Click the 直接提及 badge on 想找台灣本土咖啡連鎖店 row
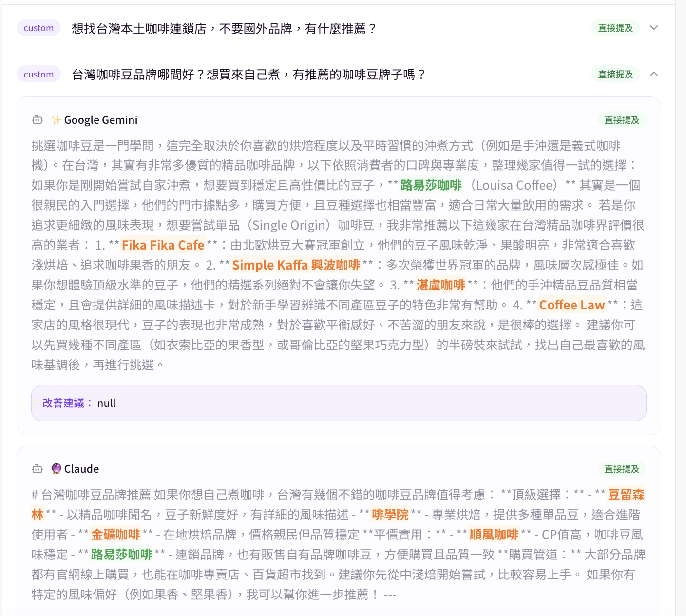Screen dimensions: 686x616 pos(615,28)
